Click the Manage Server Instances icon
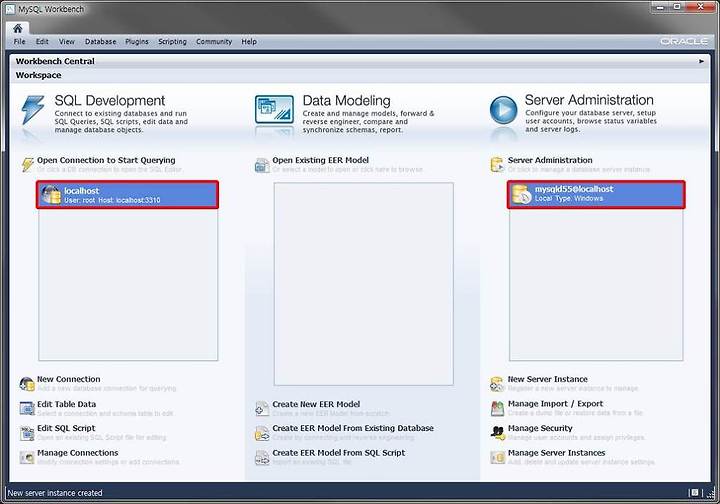 pos(497,457)
